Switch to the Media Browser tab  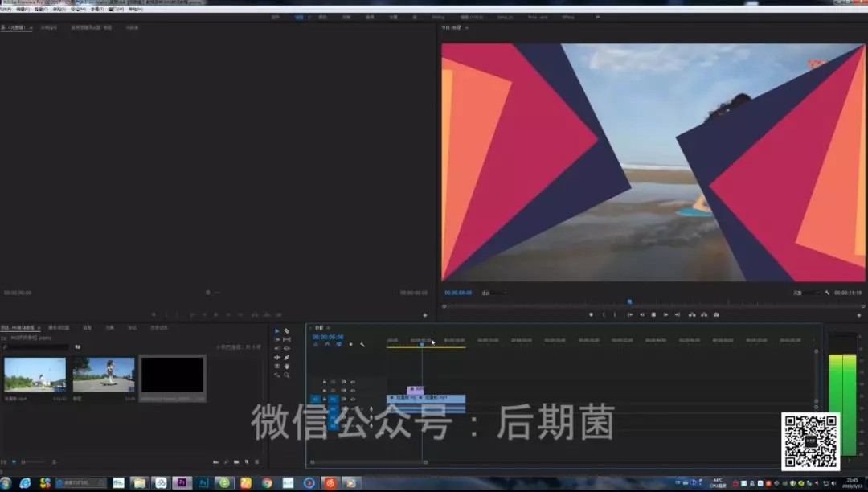(59, 327)
